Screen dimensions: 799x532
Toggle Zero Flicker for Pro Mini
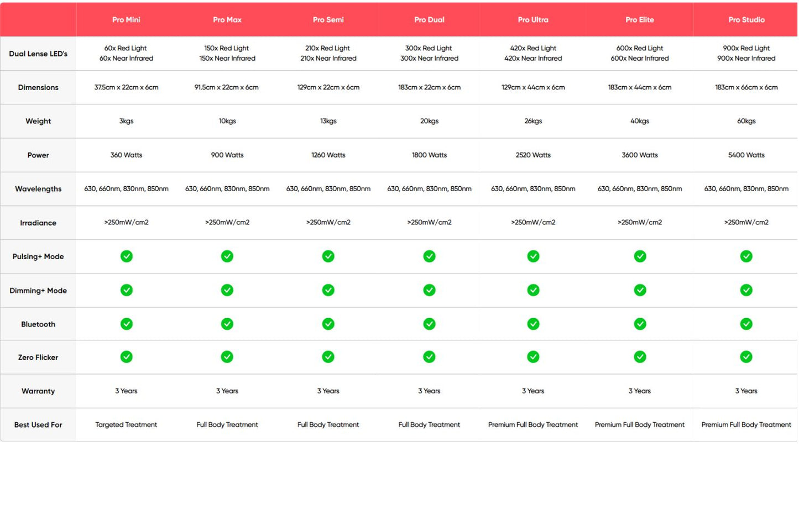(x=126, y=357)
